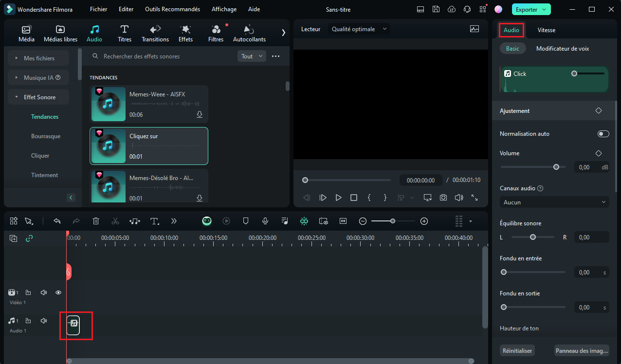The height and width of the screenshot is (364, 621).
Task: Open the Panneau des images clés button
Action: (582, 350)
